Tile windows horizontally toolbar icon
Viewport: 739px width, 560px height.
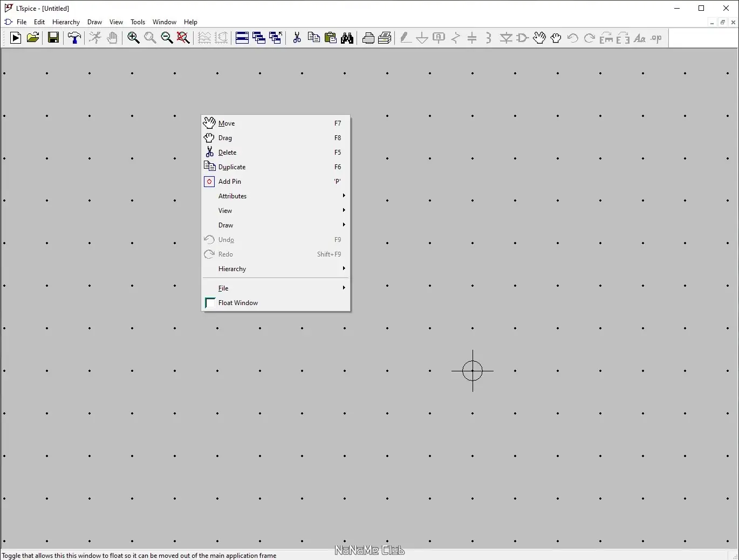[x=242, y=38]
